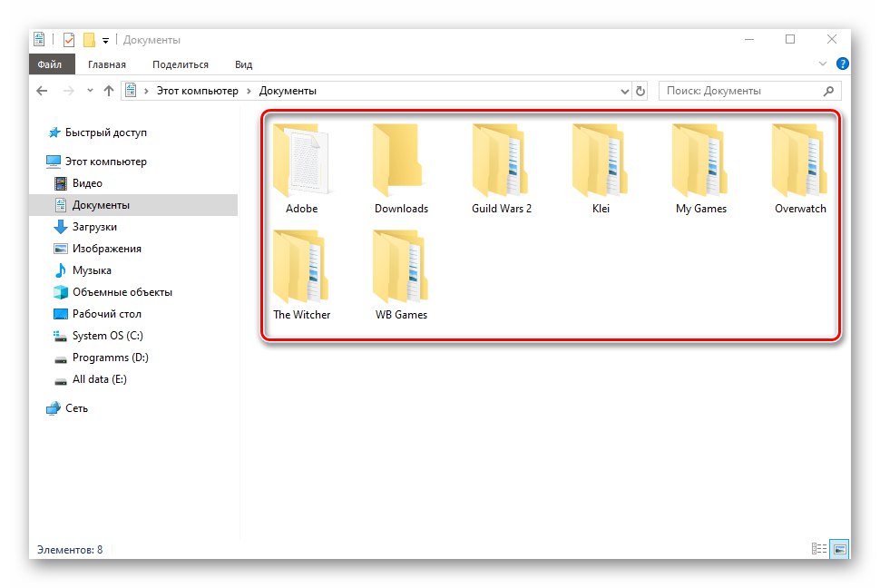
Task: Open the address bar history dropdown
Action: pos(624,90)
